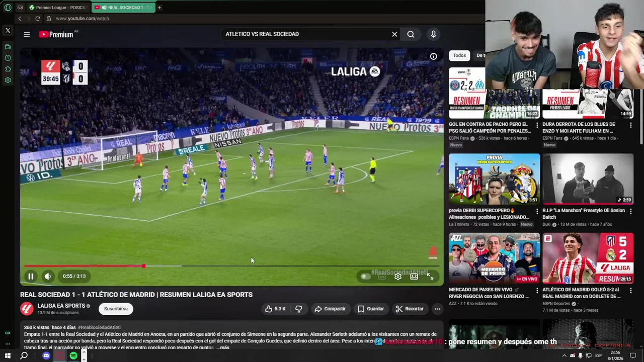Mute the video volume speaker icon
The height and width of the screenshot is (362, 644).
47,276
